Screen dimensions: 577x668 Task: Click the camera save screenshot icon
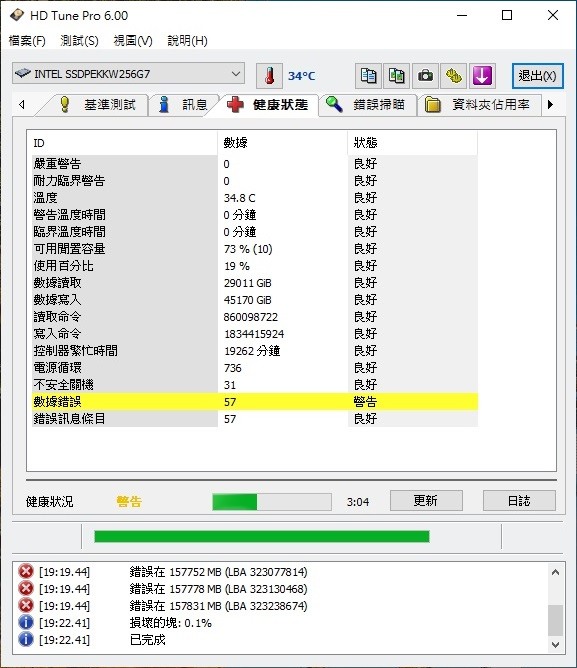[425, 76]
